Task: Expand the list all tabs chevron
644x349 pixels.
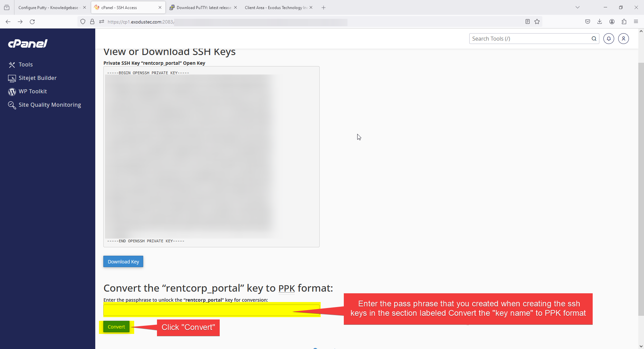Action: click(x=577, y=7)
